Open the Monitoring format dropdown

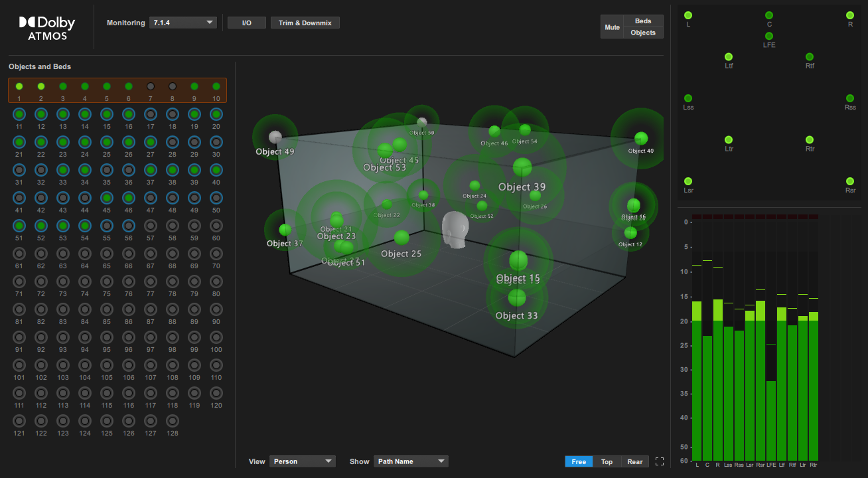coord(184,21)
